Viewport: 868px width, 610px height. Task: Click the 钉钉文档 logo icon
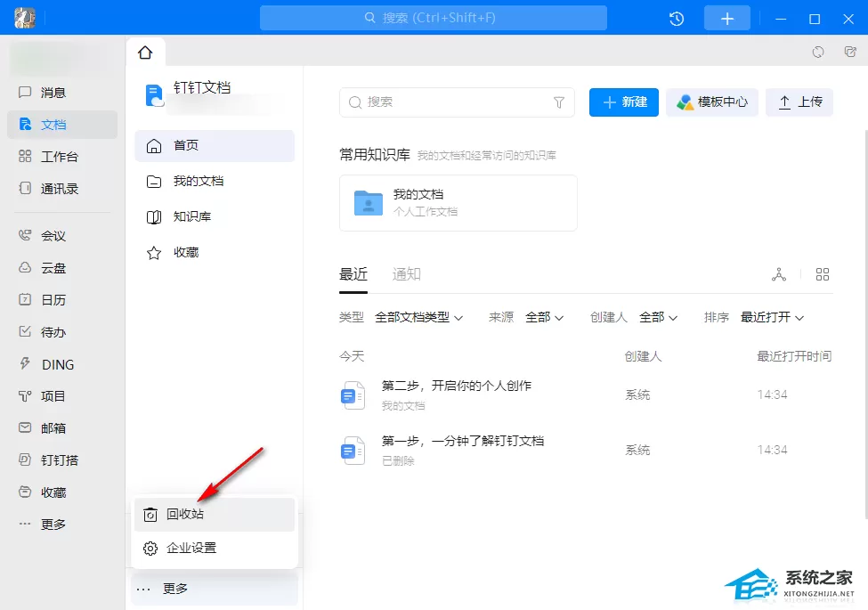(x=154, y=95)
